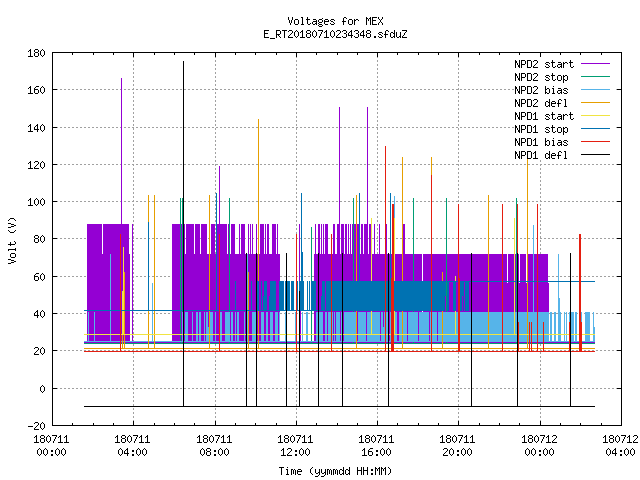The height and width of the screenshot is (480, 640).
Task: Click the NPD2 stop legend label
Action: click(x=541, y=77)
